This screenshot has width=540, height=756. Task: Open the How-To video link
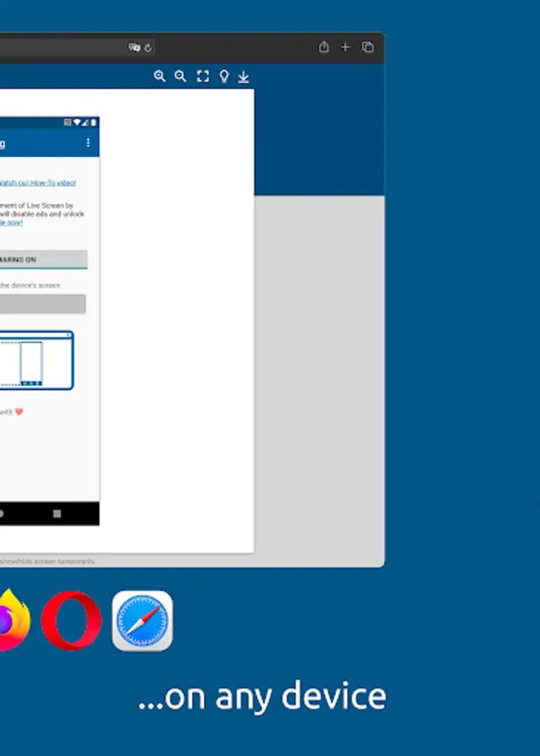(38, 183)
